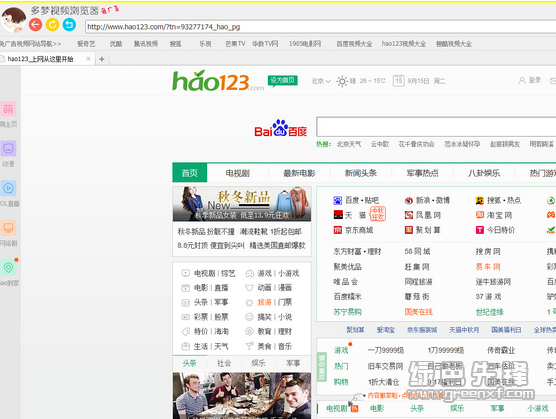Open the purple cat-face sidebar icon
The height and width of the screenshot is (419, 556).
click(x=8, y=149)
